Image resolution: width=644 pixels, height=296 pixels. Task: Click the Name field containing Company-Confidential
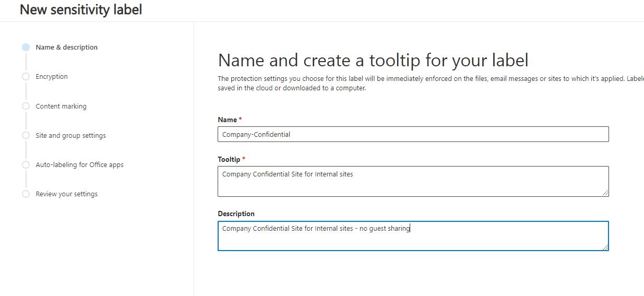(412, 134)
